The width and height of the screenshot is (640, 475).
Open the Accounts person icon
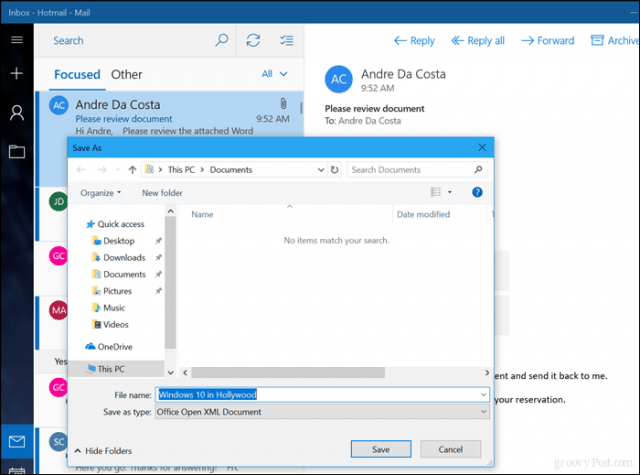point(17,113)
